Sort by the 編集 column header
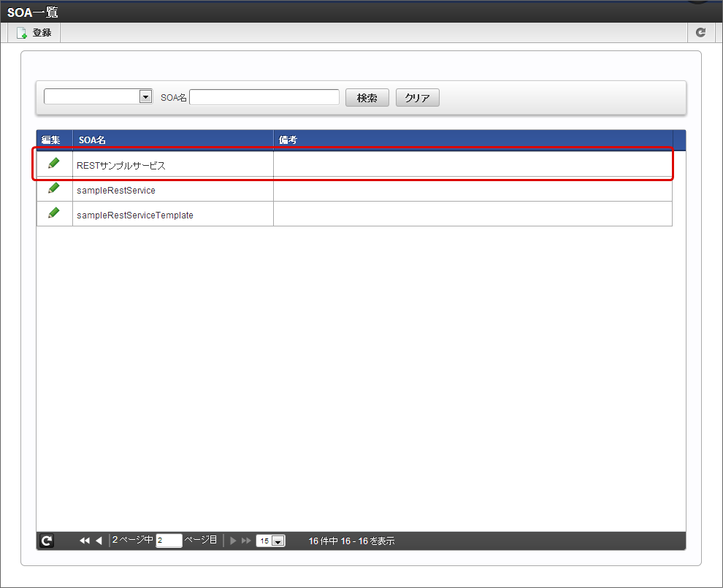This screenshot has width=723, height=588. (55, 140)
